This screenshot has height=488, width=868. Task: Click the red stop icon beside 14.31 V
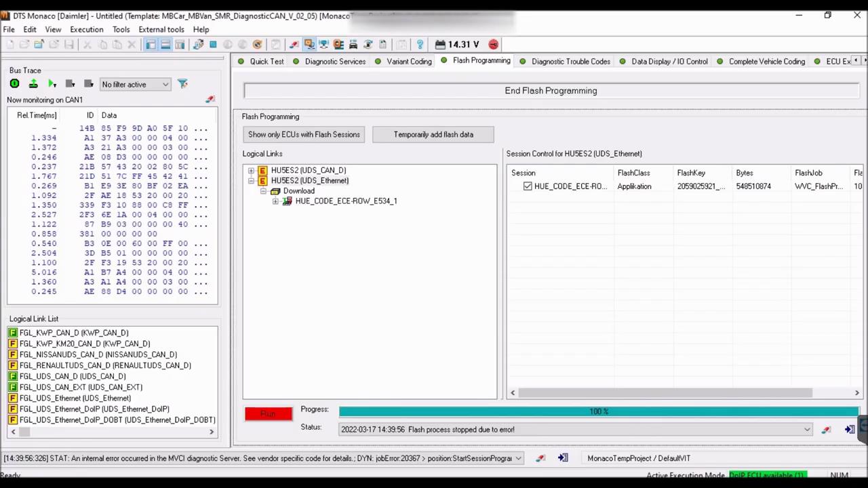[493, 45]
